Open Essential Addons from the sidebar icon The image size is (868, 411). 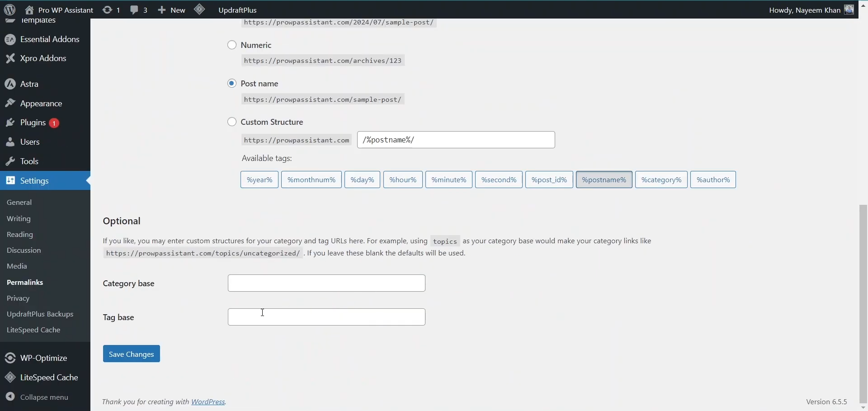9,39
